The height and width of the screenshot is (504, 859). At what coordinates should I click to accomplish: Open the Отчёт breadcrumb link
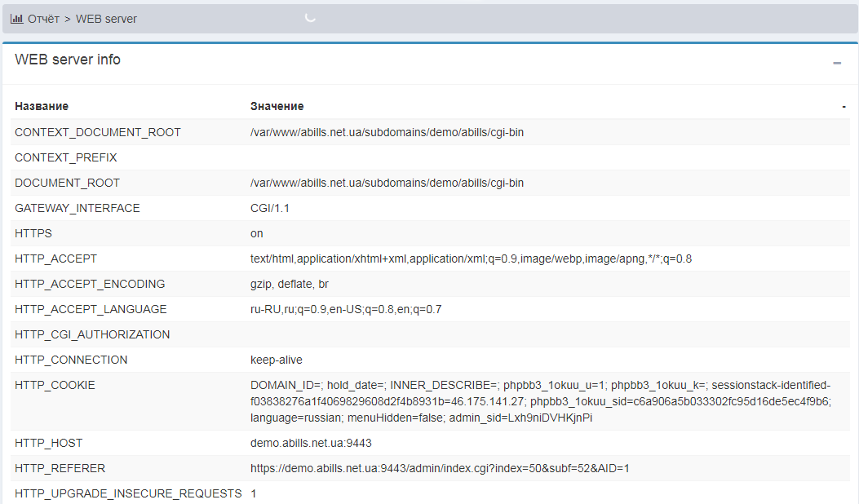pos(43,19)
